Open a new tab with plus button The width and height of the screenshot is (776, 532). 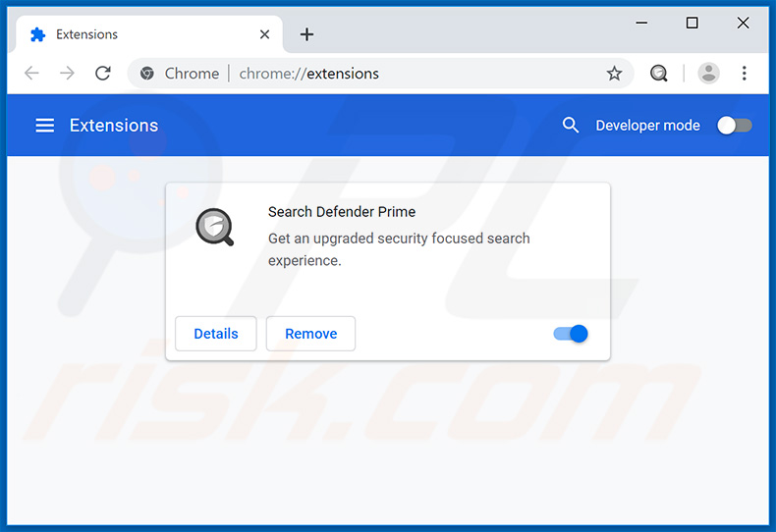306,34
